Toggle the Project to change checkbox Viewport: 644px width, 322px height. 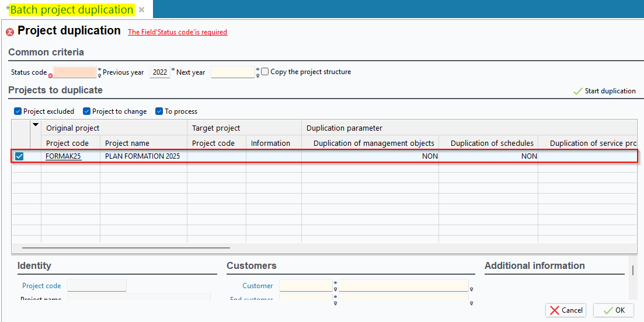pos(86,111)
